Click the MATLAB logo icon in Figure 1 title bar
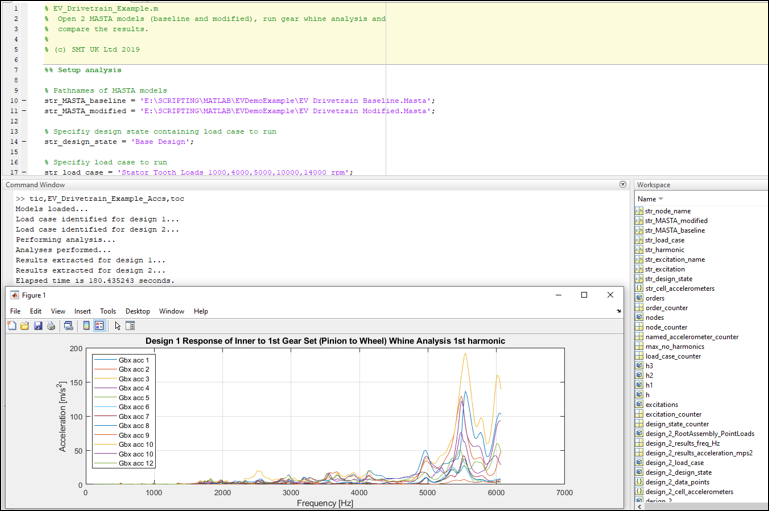 (x=14, y=296)
